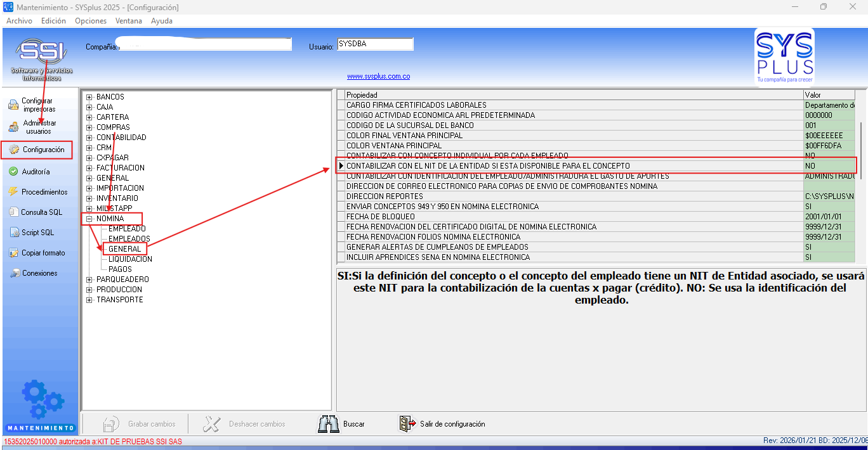Select CODIGO ACTIVIDAD ECONOMICA ARL PREDETERMINADA row

coord(574,115)
